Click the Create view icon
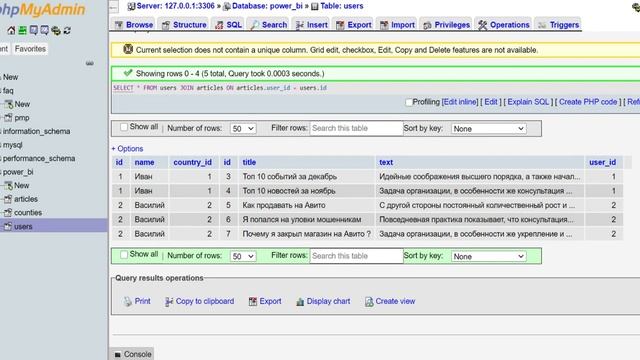640x360 pixels. [369, 301]
